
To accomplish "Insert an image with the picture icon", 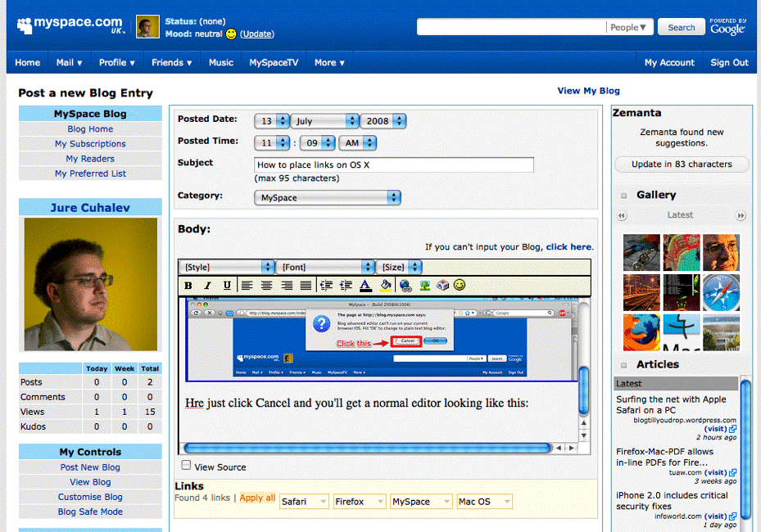I will pyautogui.click(x=425, y=286).
